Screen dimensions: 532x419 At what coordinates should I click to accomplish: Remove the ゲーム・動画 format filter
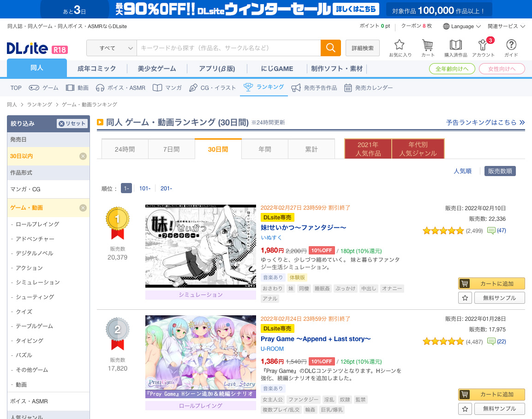pyautogui.click(x=83, y=208)
